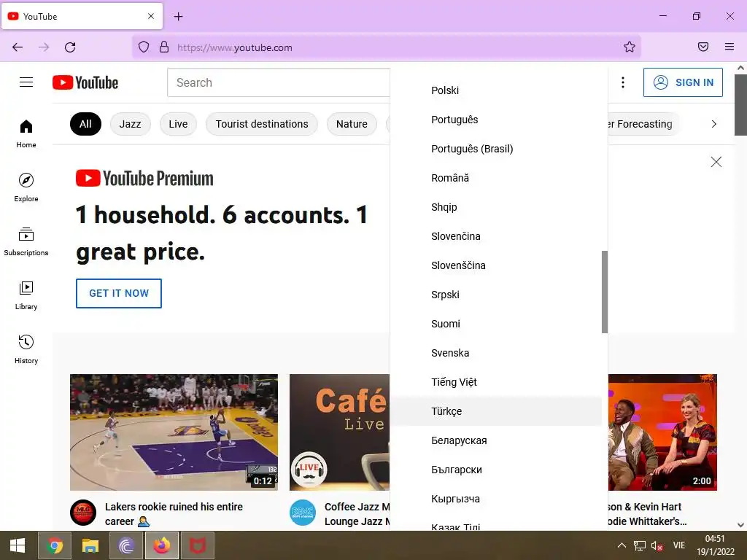This screenshot has height=560, width=747.
Task: Open 'Lakers rookie ruined his entire career' title
Action: [174, 514]
